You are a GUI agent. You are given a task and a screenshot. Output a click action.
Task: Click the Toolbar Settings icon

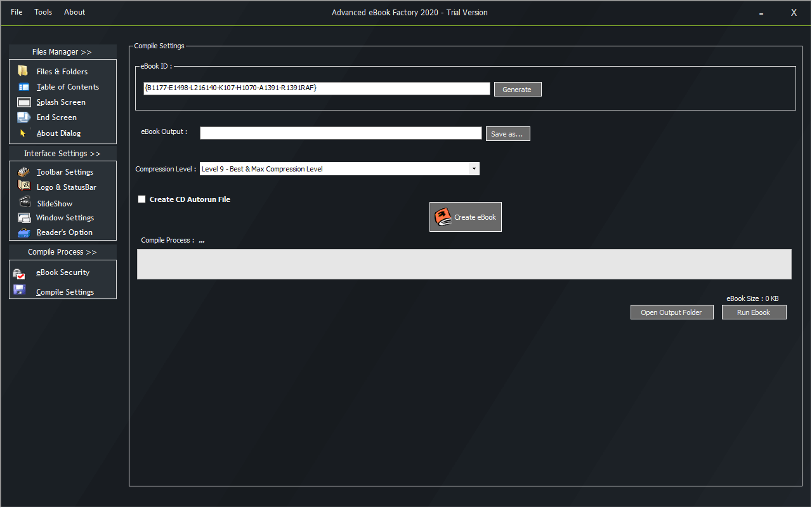tap(23, 171)
